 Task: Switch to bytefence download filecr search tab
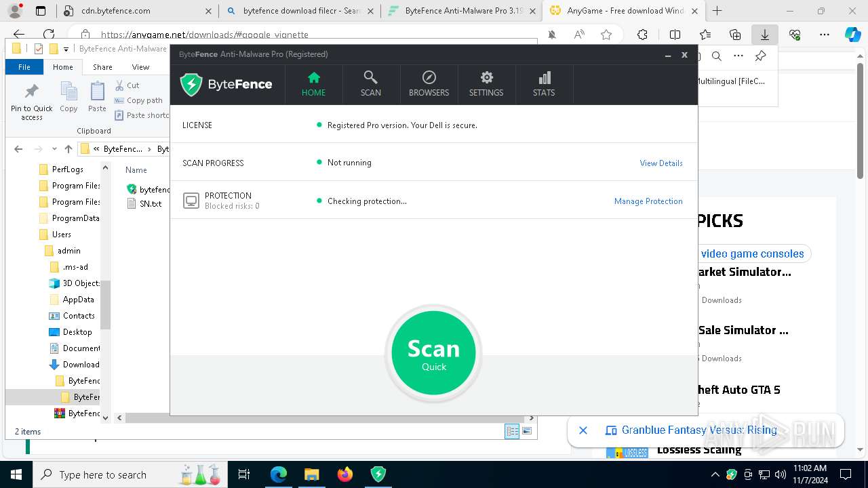[300, 11]
